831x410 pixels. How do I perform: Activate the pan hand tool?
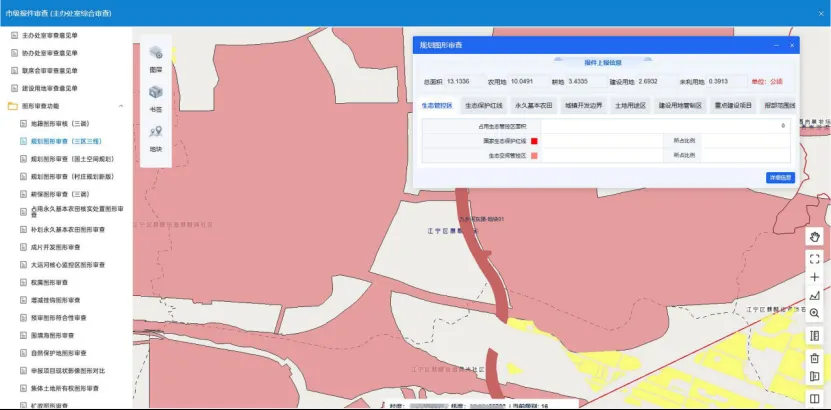(x=815, y=237)
